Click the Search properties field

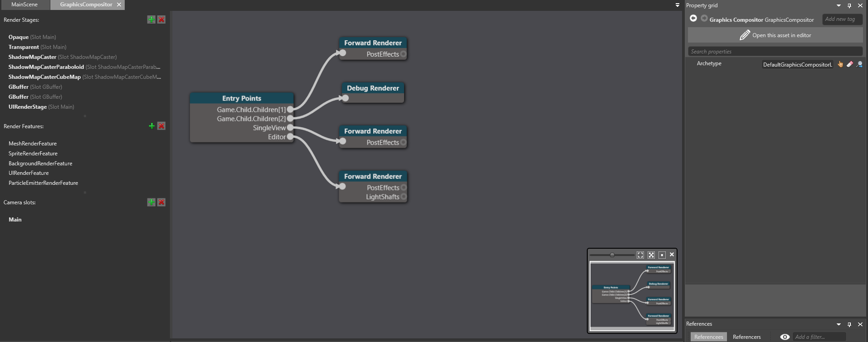click(775, 52)
